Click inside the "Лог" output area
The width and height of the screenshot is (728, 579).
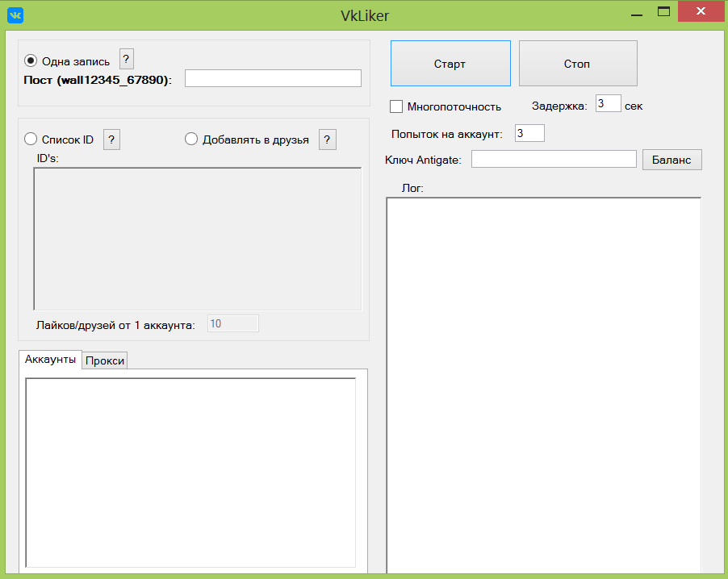(x=544, y=385)
